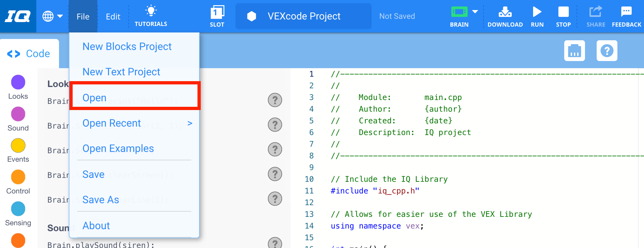Expand the Brain connection dropdown arrow
Image resolution: width=644 pixels, height=248 pixels.
[475, 12]
